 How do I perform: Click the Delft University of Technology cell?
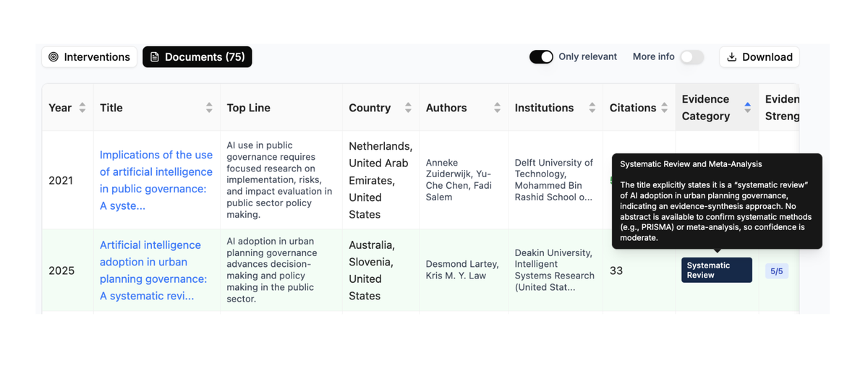click(554, 179)
